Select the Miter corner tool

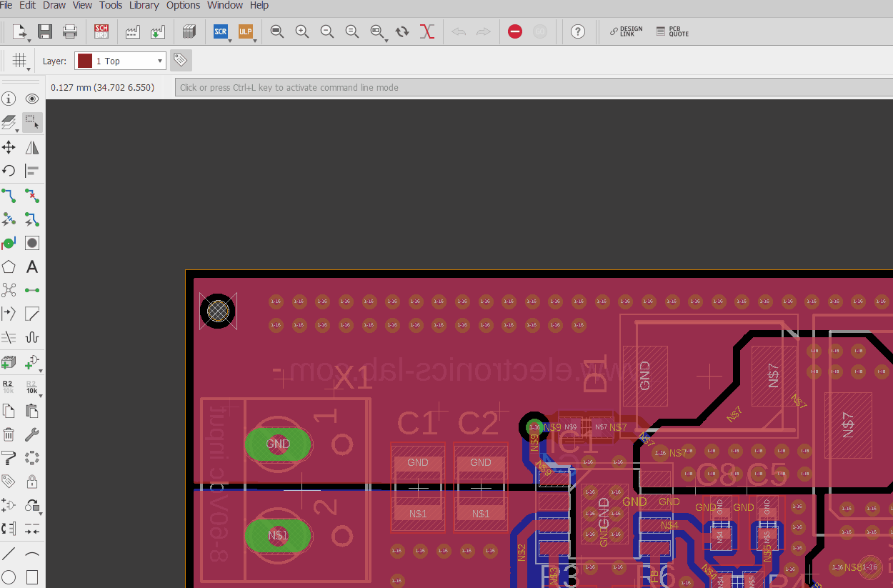click(x=32, y=314)
